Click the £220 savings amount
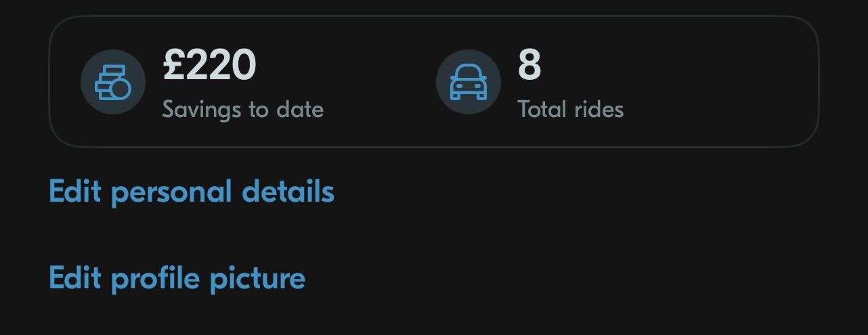This screenshot has height=335, width=868. click(x=209, y=66)
